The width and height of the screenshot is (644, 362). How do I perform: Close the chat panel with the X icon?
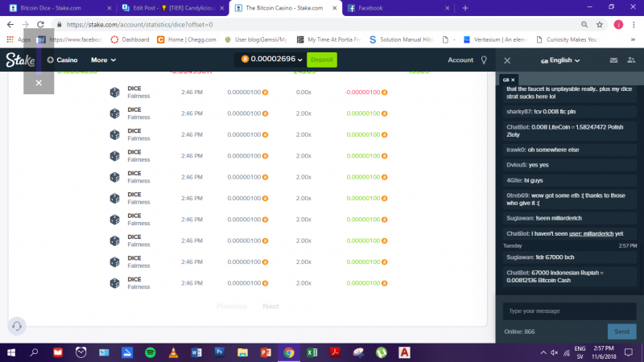pos(507,60)
